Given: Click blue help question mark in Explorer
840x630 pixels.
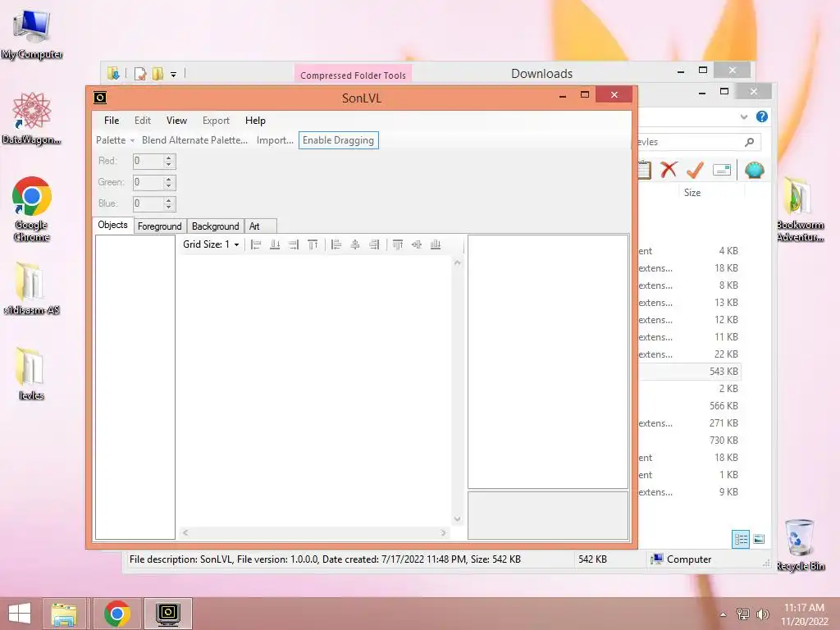Looking at the screenshot, I should coord(762,116).
